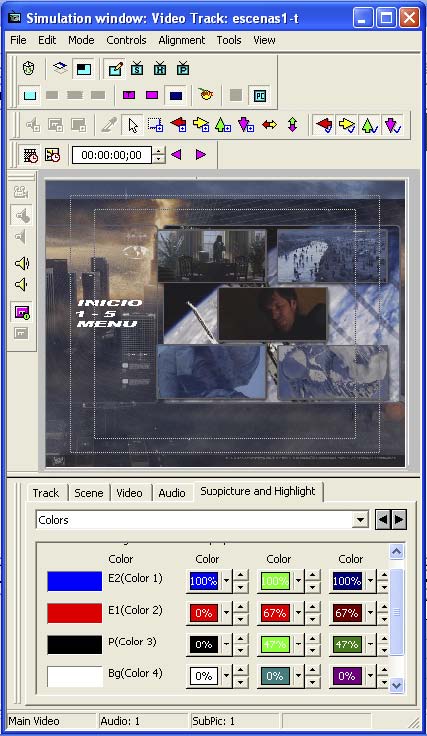Click the mask face icon in top toolbar
This screenshot has height=736, width=427.
click(29, 69)
